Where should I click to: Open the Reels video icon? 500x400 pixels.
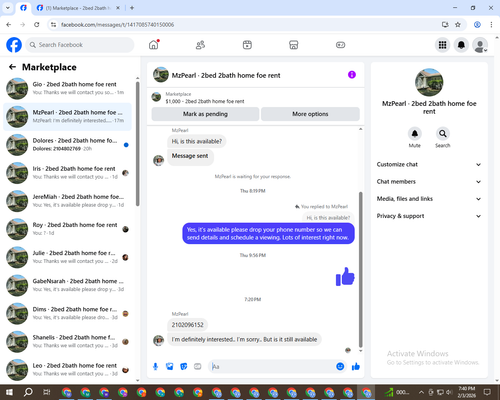pyautogui.click(x=247, y=45)
